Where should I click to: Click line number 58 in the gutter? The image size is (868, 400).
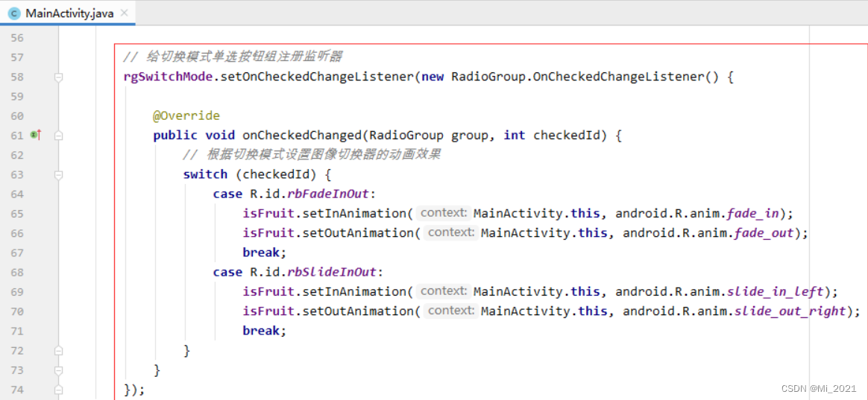[x=16, y=77]
